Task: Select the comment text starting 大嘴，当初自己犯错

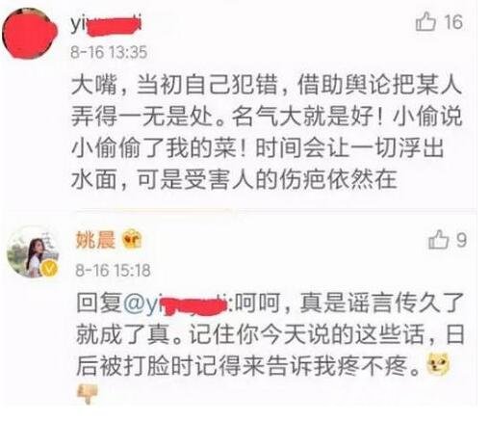Action: pos(267,132)
